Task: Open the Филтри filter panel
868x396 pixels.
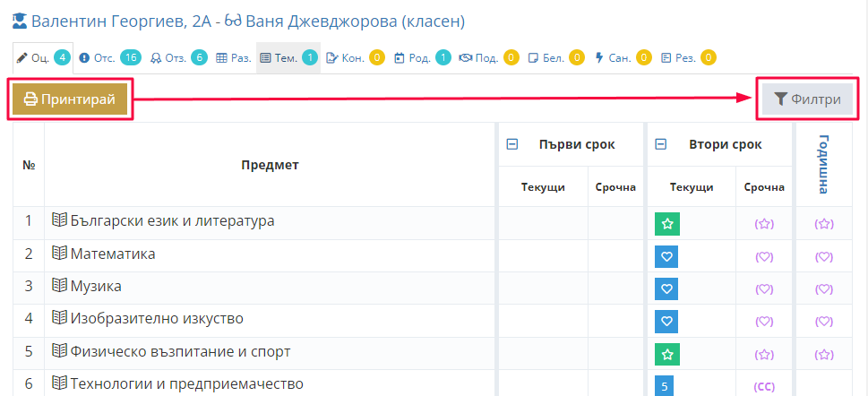Action: tap(808, 99)
